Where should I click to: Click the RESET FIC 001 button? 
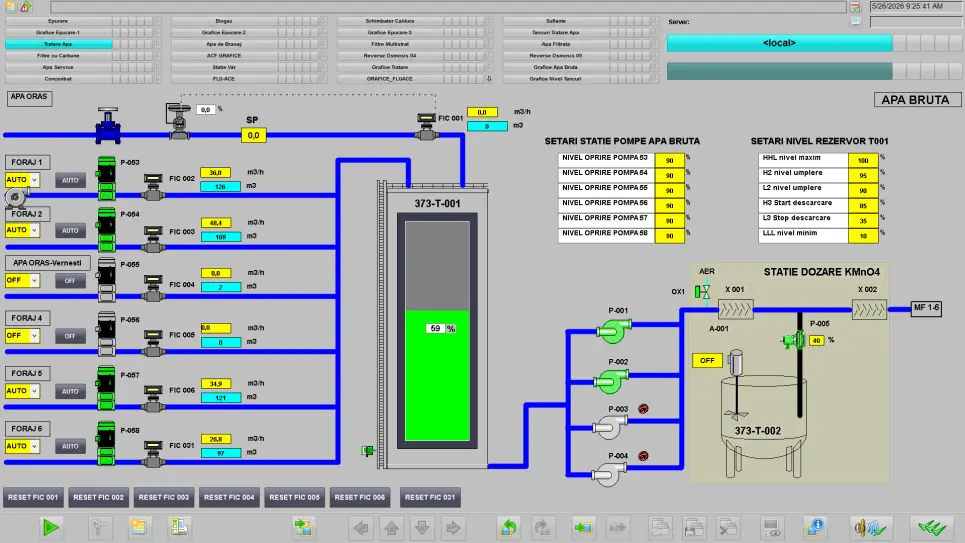33,497
